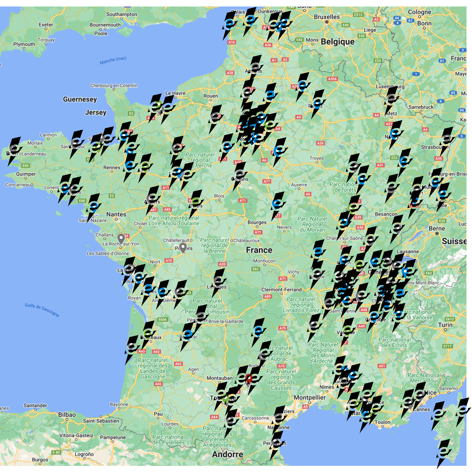
Task: Select the "Montluçon" city label
Action: tap(264, 261)
